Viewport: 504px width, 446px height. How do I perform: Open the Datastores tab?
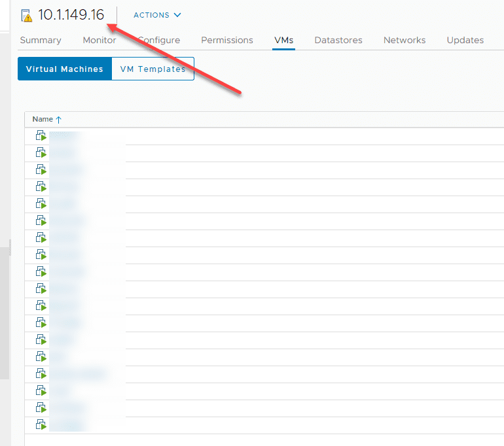[338, 40]
